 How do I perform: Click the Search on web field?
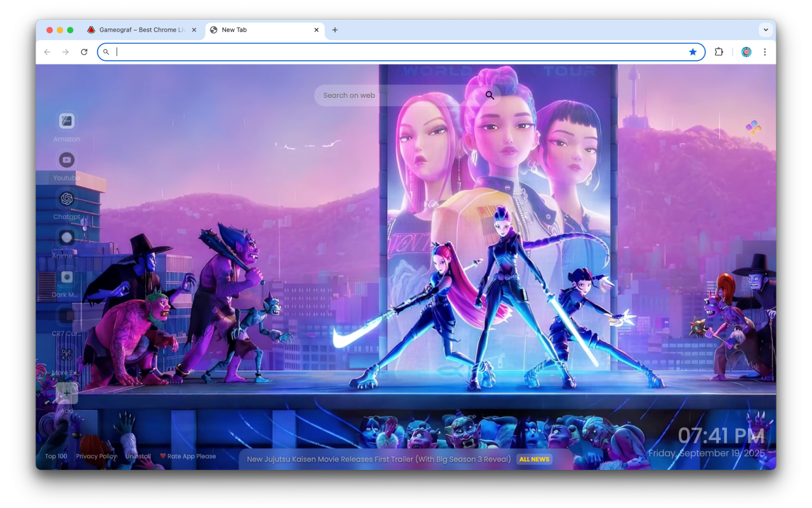coord(406,95)
